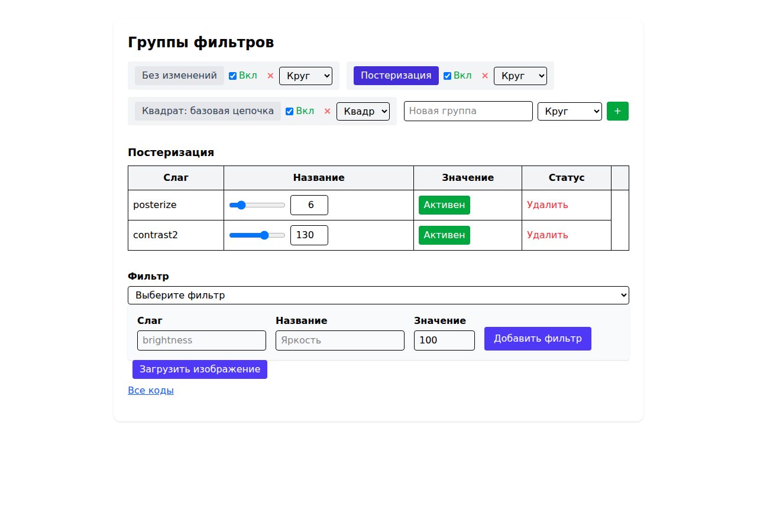Image resolution: width=757 pixels, height=532 pixels.
Task: Remove the 'Без изменений' group with its × icon
Action: 270,76
